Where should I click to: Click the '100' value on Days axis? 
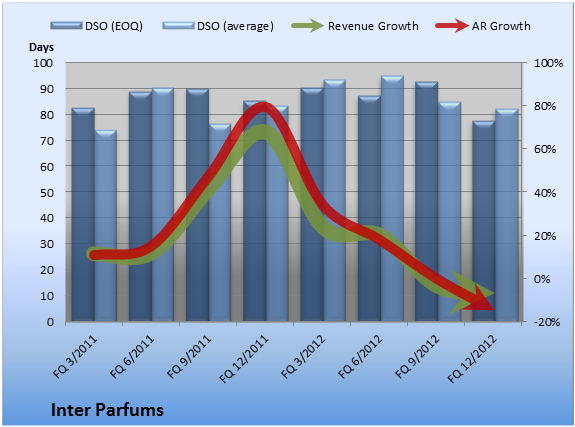[x=43, y=63]
